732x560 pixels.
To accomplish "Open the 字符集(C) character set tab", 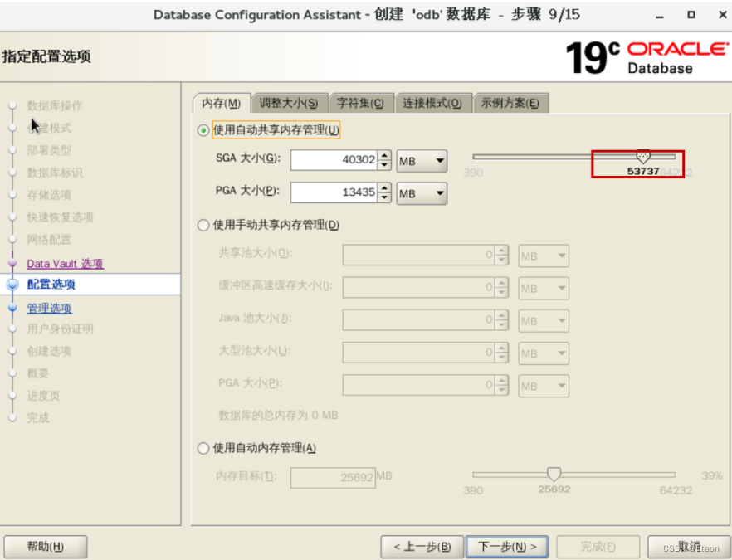I will pyautogui.click(x=360, y=103).
